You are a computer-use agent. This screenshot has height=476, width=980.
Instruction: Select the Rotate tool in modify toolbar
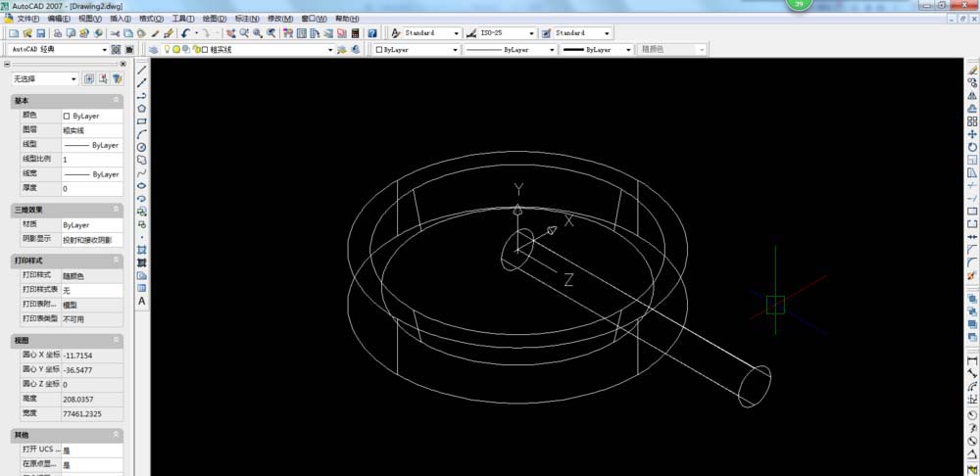pos(972,147)
